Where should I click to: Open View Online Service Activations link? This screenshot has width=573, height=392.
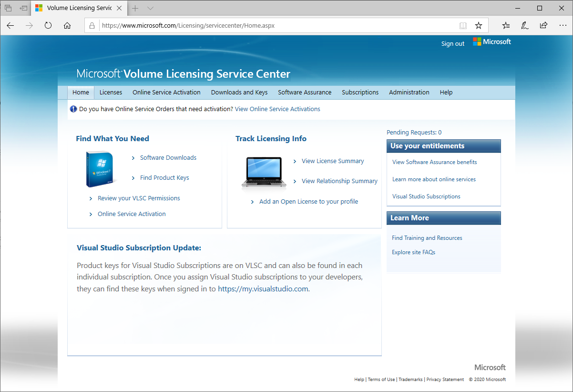click(277, 109)
